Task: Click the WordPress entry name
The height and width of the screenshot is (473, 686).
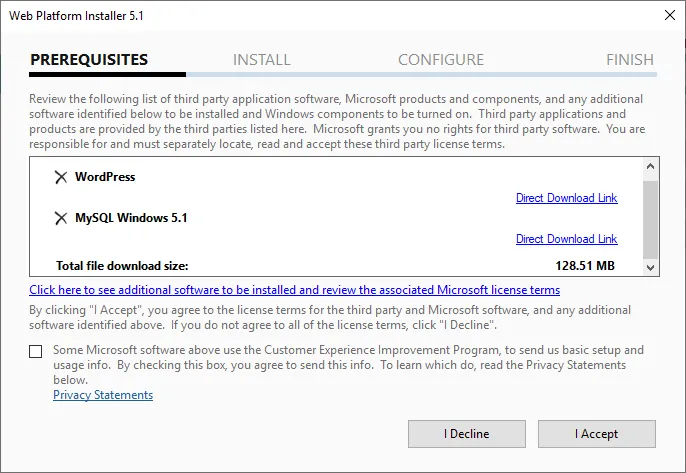Action: point(105,177)
